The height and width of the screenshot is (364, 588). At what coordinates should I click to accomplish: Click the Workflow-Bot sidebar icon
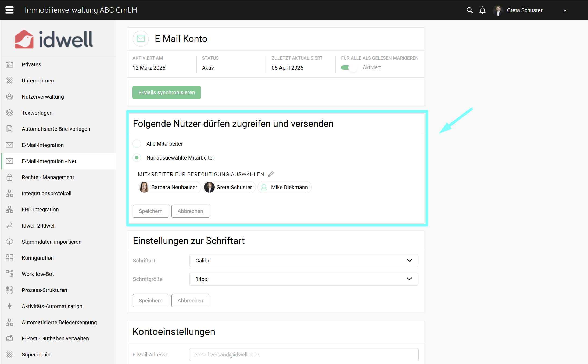pyautogui.click(x=9, y=274)
